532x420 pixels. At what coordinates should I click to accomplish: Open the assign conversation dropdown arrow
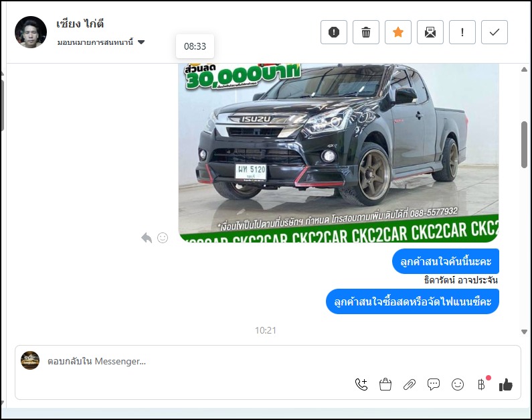[x=141, y=42]
